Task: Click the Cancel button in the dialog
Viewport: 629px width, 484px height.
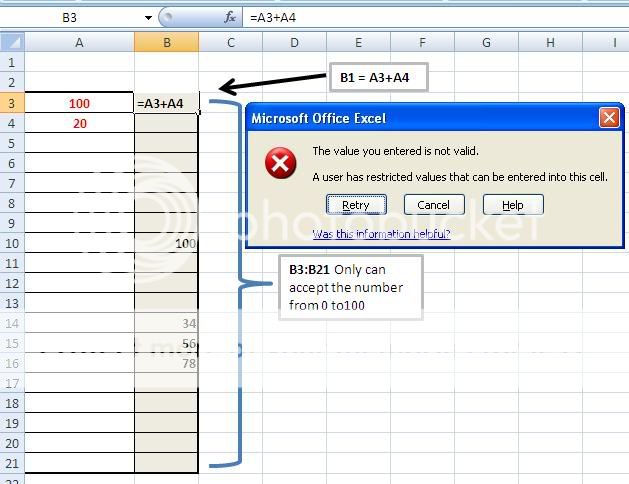Action: (434, 205)
